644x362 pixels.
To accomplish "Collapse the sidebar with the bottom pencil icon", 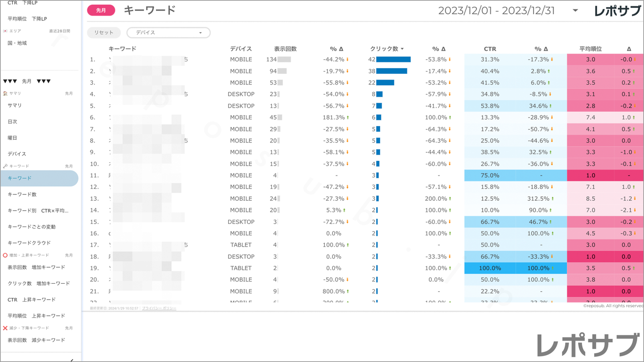I will pyautogui.click(x=72, y=360).
